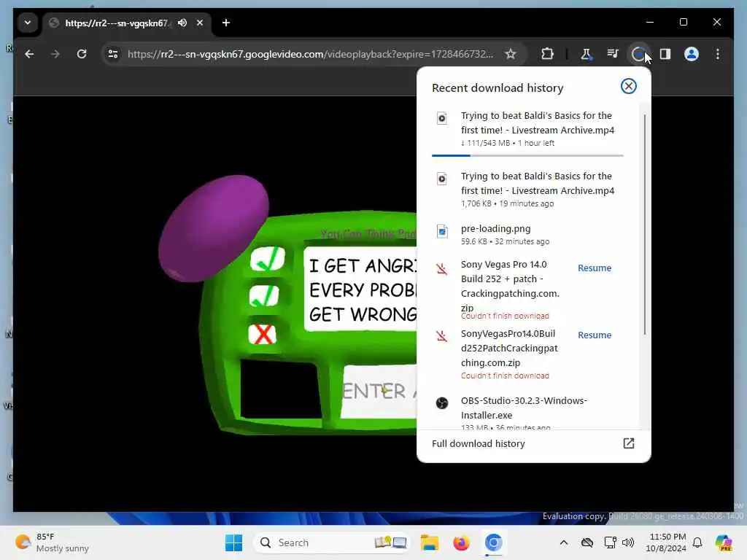Toggle the browser side panel

pos(665,54)
